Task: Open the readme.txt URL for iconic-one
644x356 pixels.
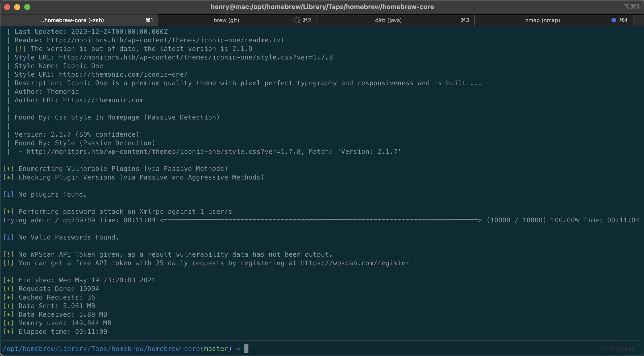Action: click(x=166, y=40)
